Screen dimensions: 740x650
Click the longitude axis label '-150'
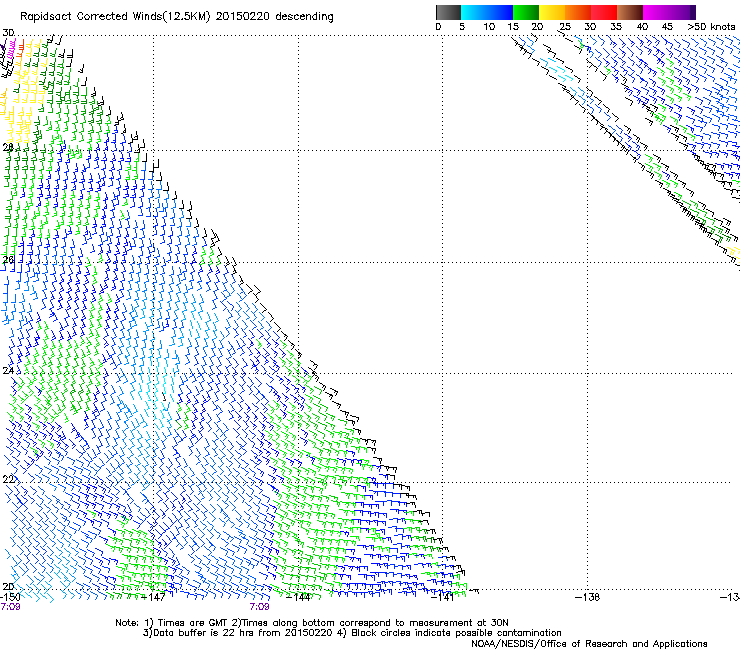point(10,597)
